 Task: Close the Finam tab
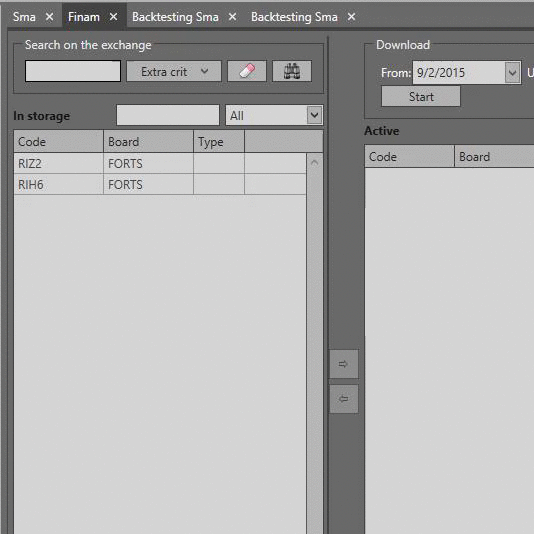113,17
